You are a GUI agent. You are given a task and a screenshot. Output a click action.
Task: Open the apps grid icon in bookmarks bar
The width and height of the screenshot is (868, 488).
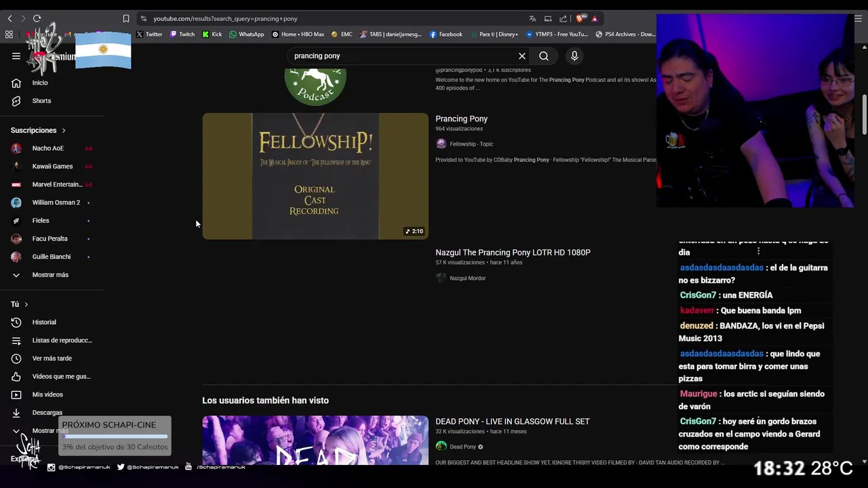pos(9,34)
